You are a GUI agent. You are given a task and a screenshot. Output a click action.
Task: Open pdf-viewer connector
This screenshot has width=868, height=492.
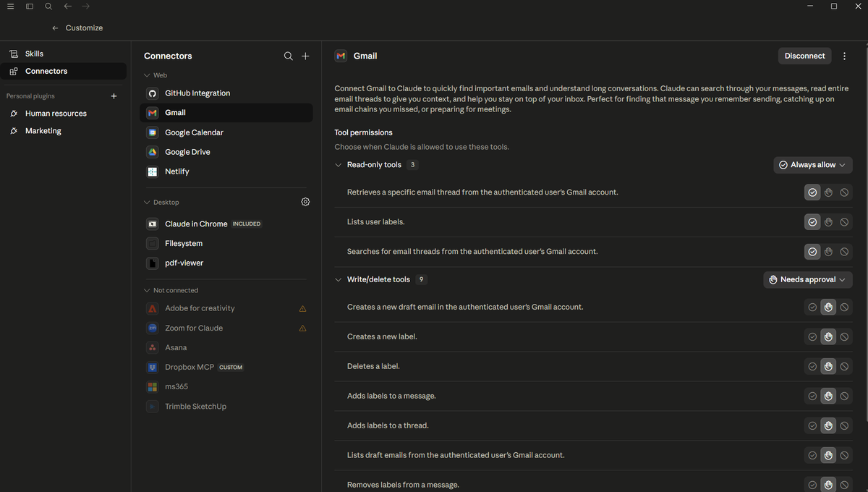tap(226, 263)
